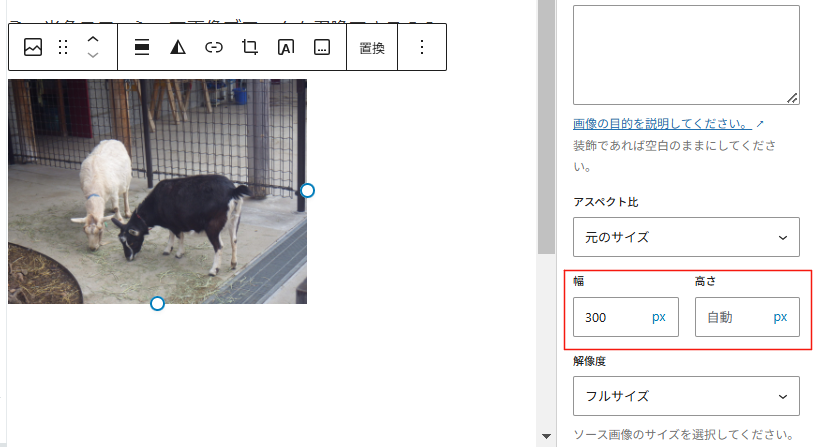Click the image's right resize handle
The image size is (814, 447).
click(307, 191)
